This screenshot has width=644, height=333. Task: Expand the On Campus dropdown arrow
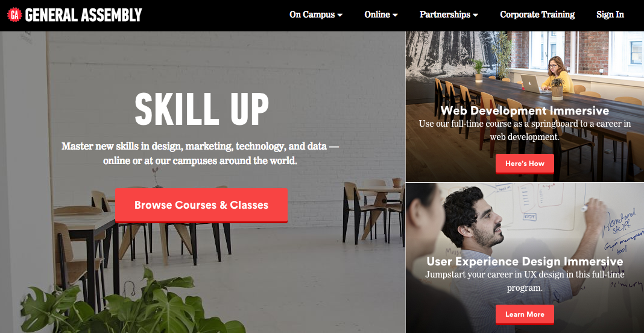[340, 15]
